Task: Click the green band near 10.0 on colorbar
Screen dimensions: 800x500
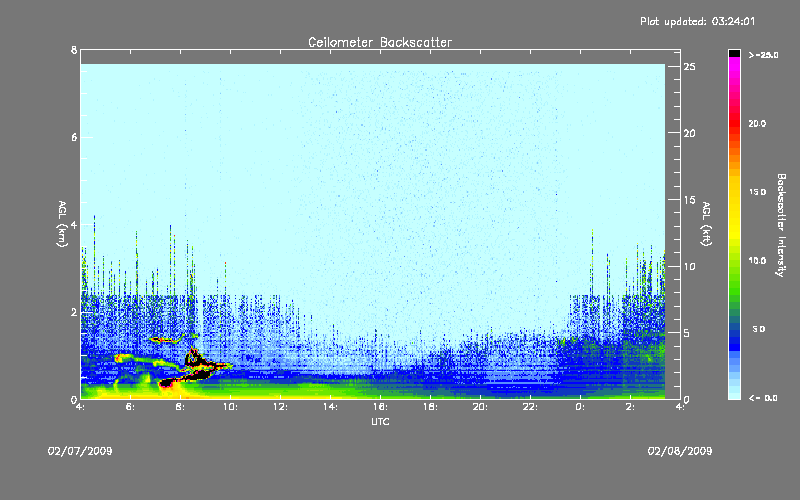Action: 734,261
